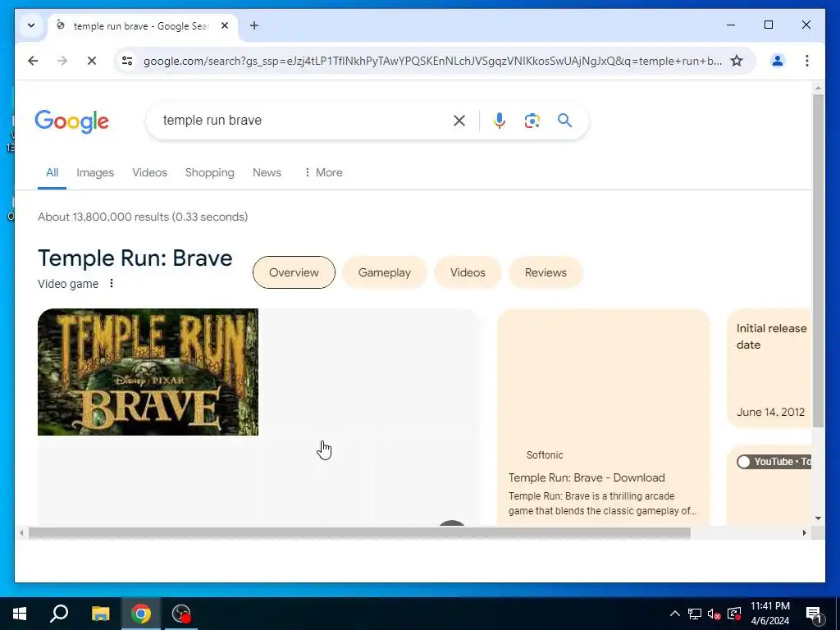
Task: Click the scroll up arrow
Action: click(818, 87)
